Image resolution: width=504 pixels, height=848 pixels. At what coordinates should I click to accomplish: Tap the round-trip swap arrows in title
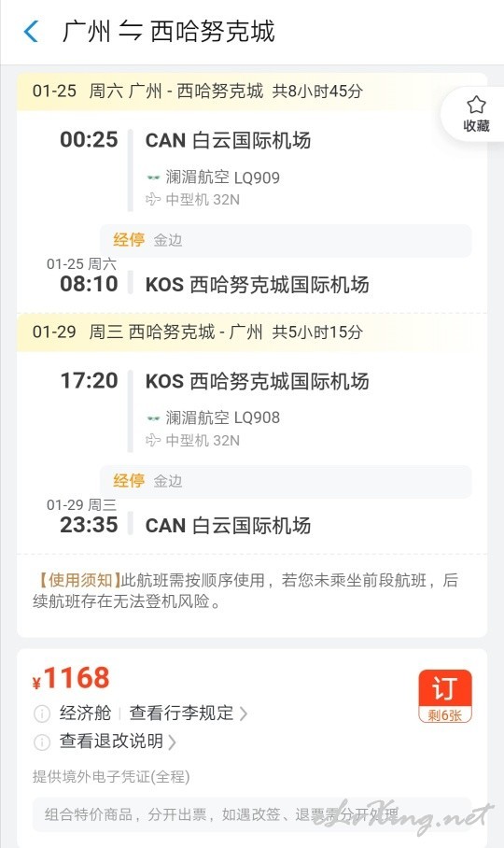click(130, 32)
